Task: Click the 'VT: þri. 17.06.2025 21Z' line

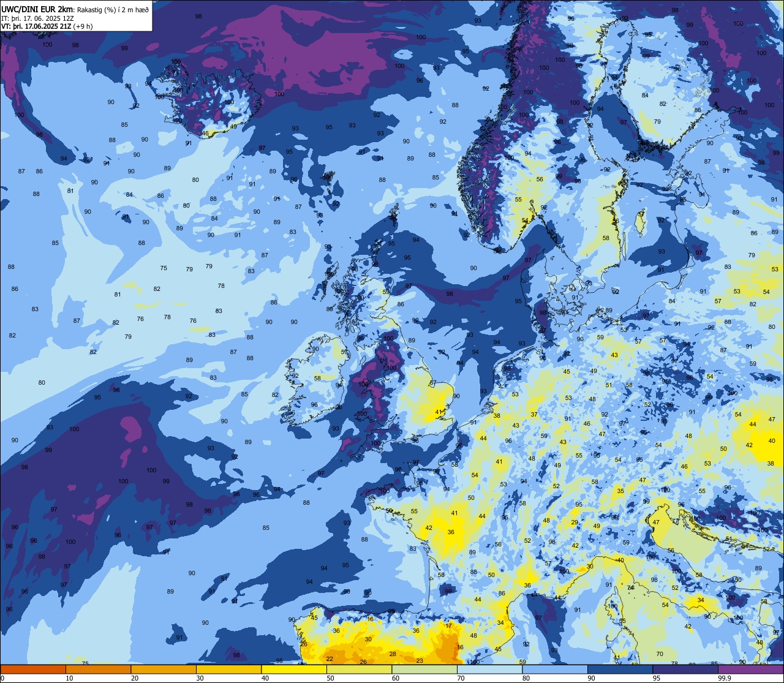Action: (36, 26)
